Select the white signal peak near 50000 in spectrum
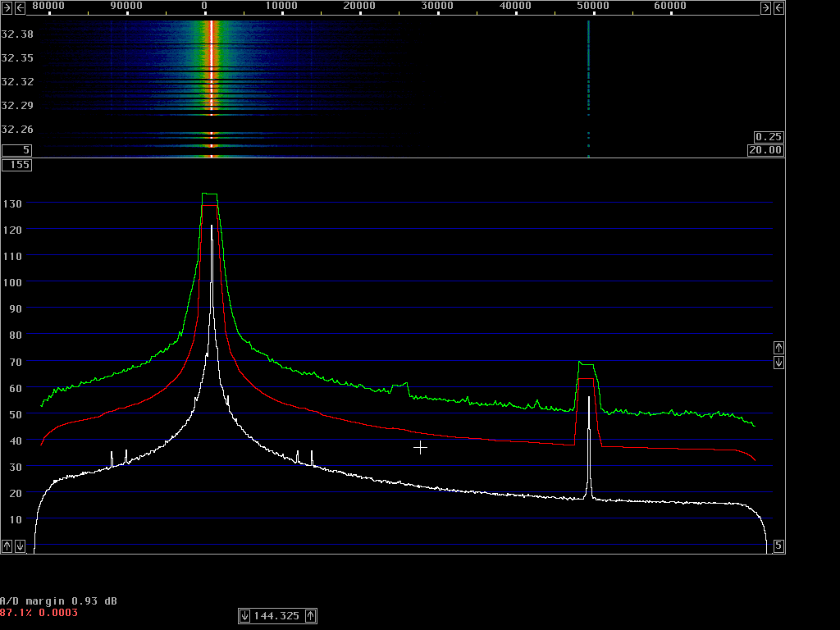The height and width of the screenshot is (630, 840). click(589, 447)
